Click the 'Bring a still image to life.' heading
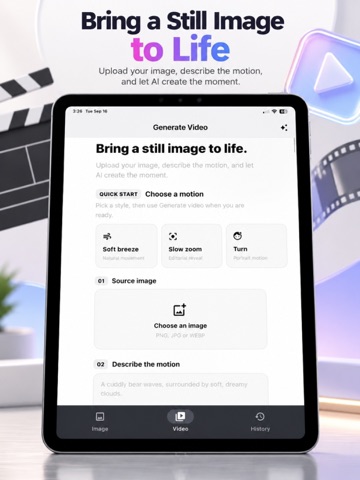Viewport: 360px width, 480px height. click(171, 149)
